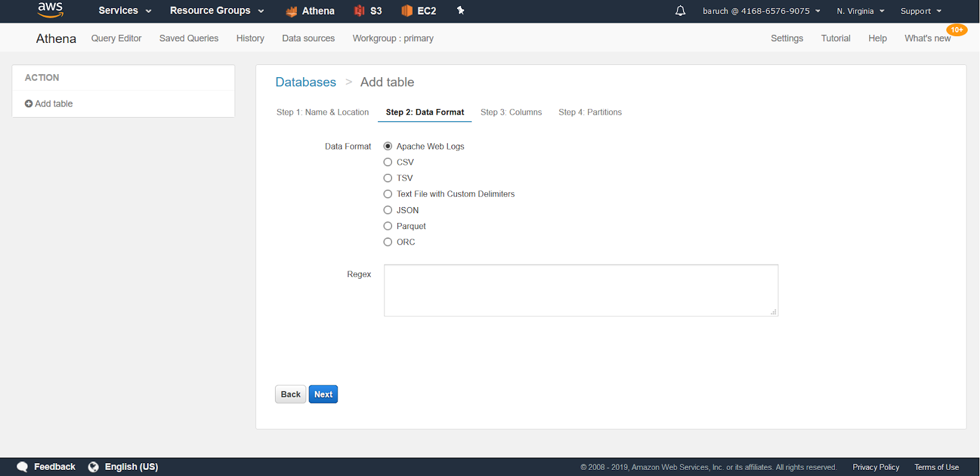
Task: Open the baruch account dropdown
Action: tap(761, 11)
